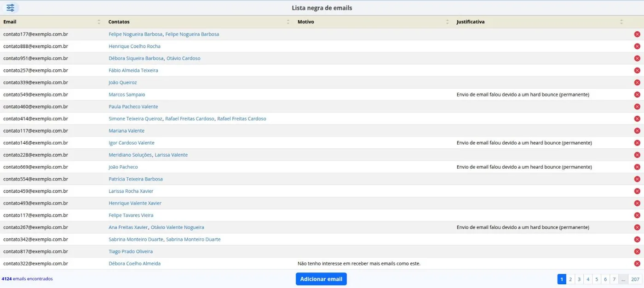The image size is (644, 288).
Task: Click the Adicionar email button
Action: [321, 279]
